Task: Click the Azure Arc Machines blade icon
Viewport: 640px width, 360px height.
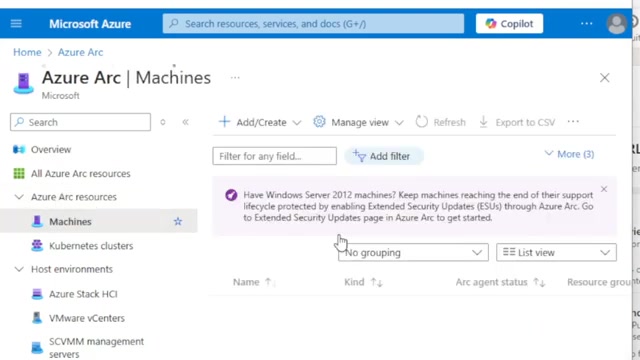Action: [x=23, y=83]
